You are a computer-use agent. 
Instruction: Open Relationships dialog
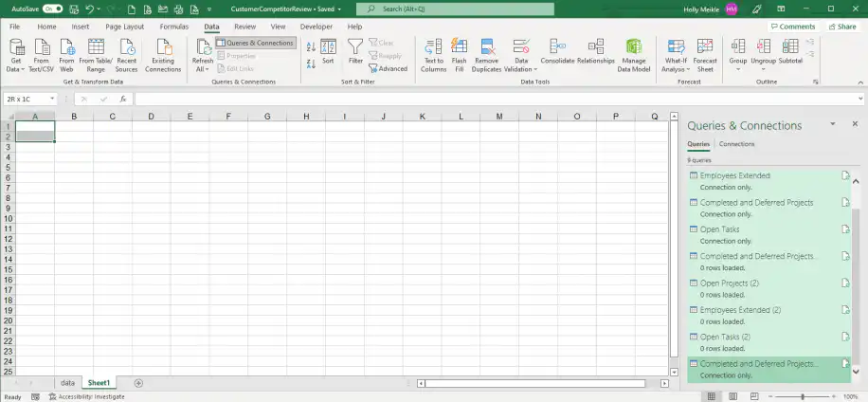[596, 52]
